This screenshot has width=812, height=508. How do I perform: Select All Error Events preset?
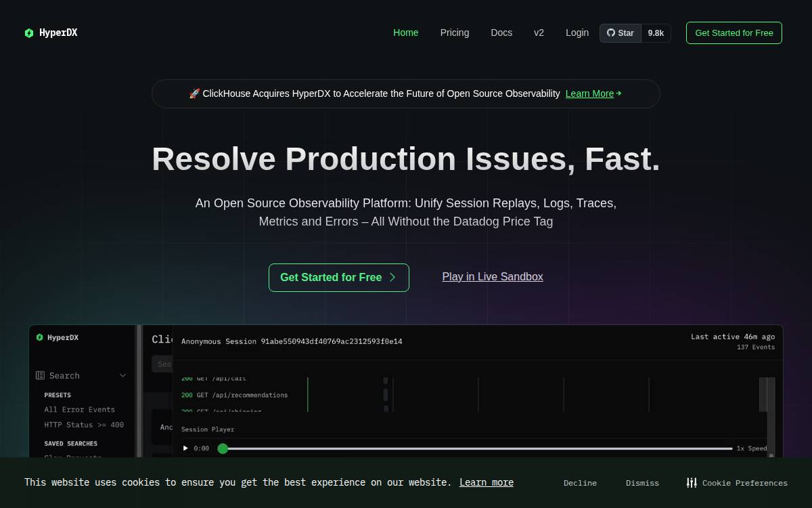coord(80,409)
